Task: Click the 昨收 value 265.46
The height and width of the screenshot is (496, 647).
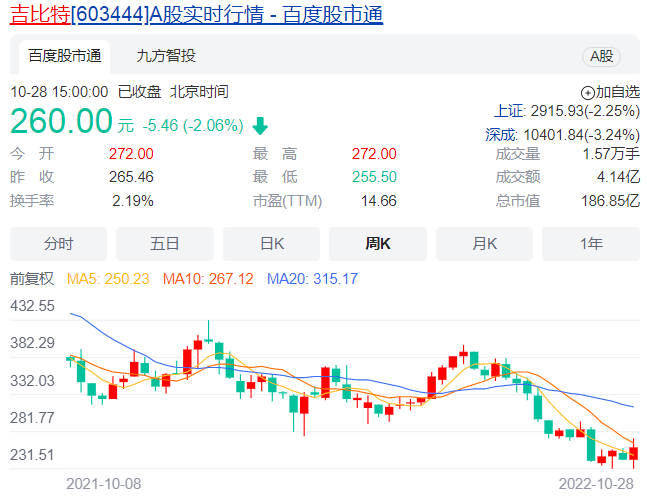Action: 131,177
